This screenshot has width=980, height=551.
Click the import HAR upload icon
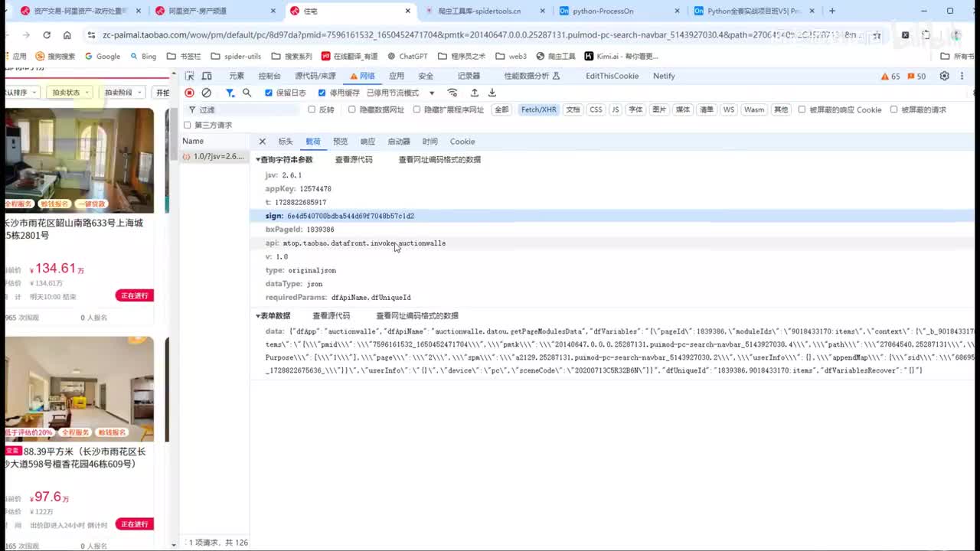click(475, 93)
